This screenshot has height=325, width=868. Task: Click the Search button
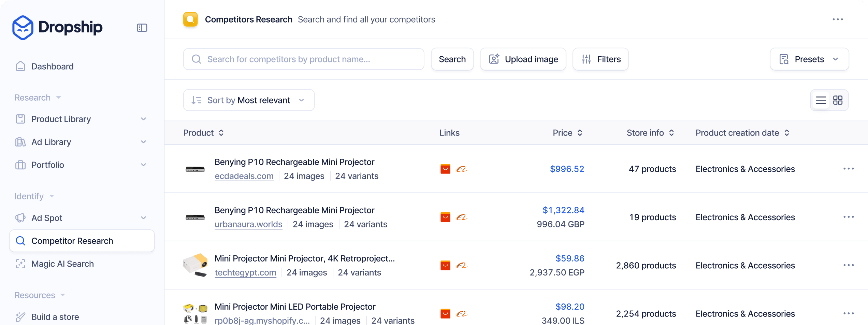[452, 59]
